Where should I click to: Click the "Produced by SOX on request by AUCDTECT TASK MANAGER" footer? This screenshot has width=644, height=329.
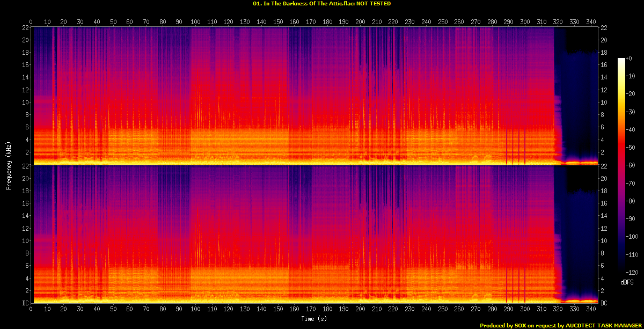[560, 325]
